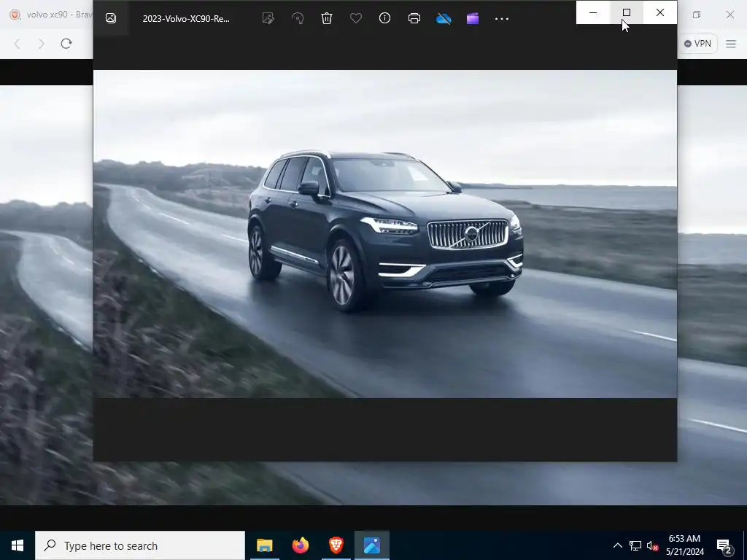747x560 pixels.
Task: Click the OneDrive cloud icon
Action: click(444, 18)
